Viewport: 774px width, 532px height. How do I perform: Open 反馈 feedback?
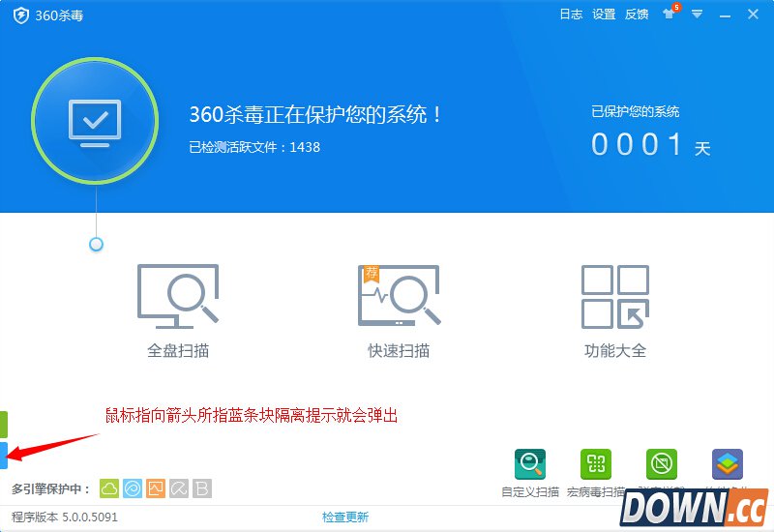[637, 15]
